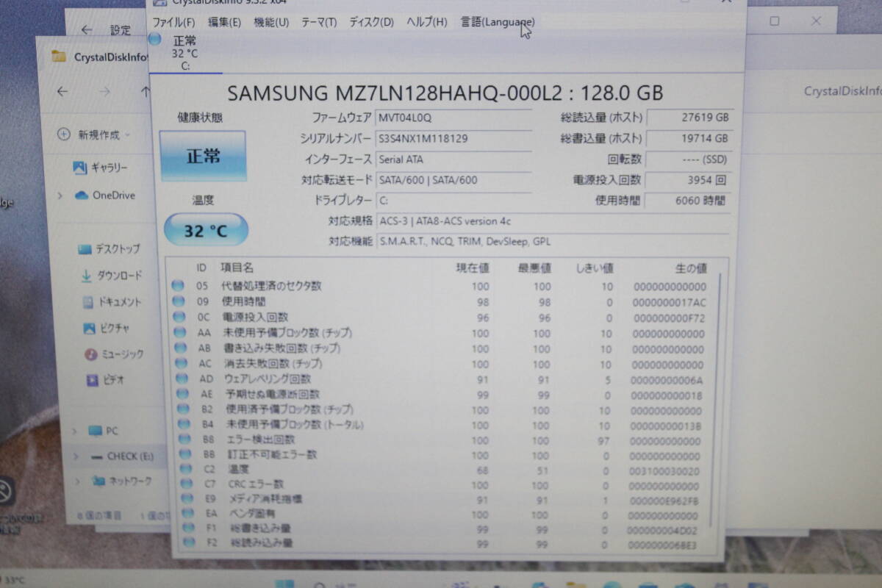The width and height of the screenshot is (882, 588).
Task: Click the 32°C temperature indicator
Action: coord(204,230)
